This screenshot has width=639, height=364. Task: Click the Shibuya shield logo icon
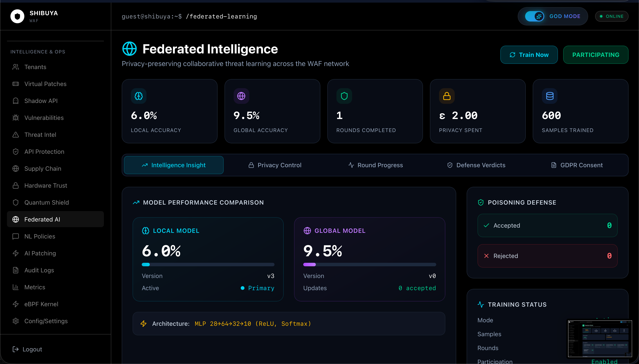click(17, 16)
